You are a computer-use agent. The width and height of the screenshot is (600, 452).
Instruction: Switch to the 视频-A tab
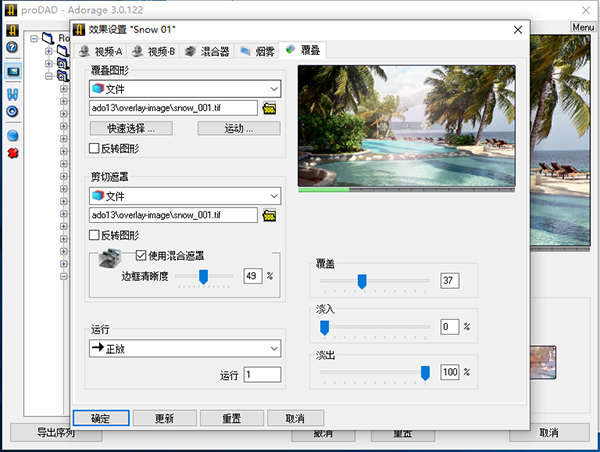pos(100,50)
